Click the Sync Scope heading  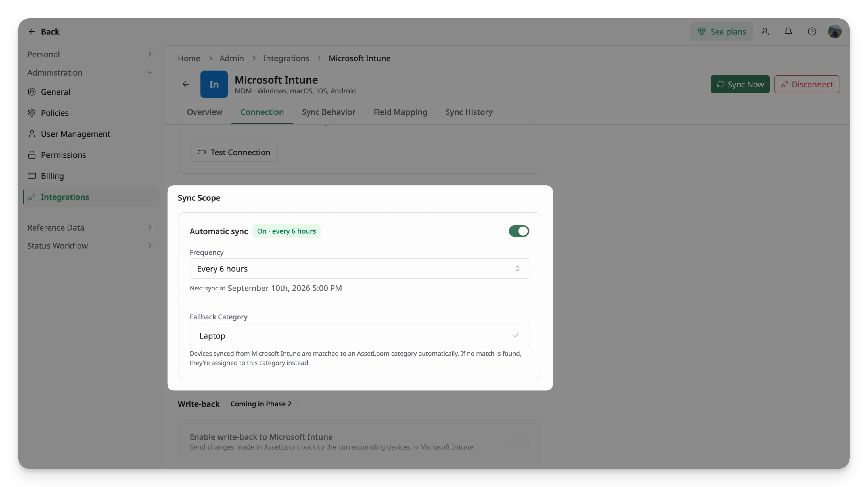coord(199,198)
